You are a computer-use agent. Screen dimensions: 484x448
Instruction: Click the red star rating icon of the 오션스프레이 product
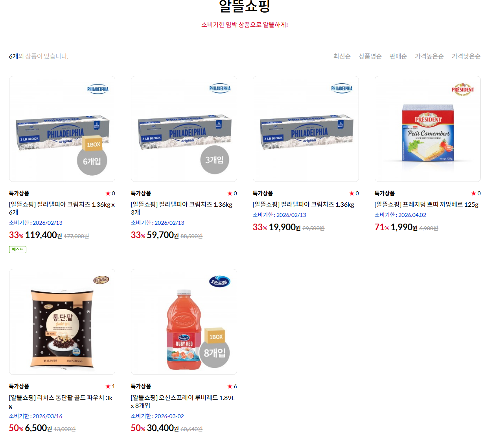pyautogui.click(x=230, y=386)
